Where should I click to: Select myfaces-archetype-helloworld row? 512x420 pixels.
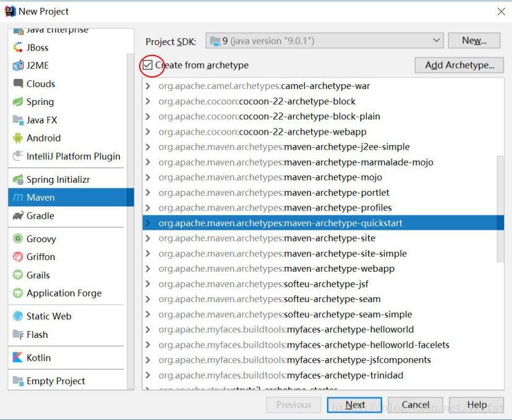click(323, 329)
